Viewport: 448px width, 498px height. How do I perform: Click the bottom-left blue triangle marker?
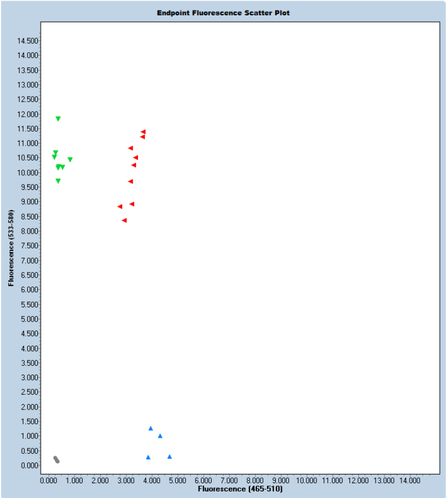click(148, 457)
